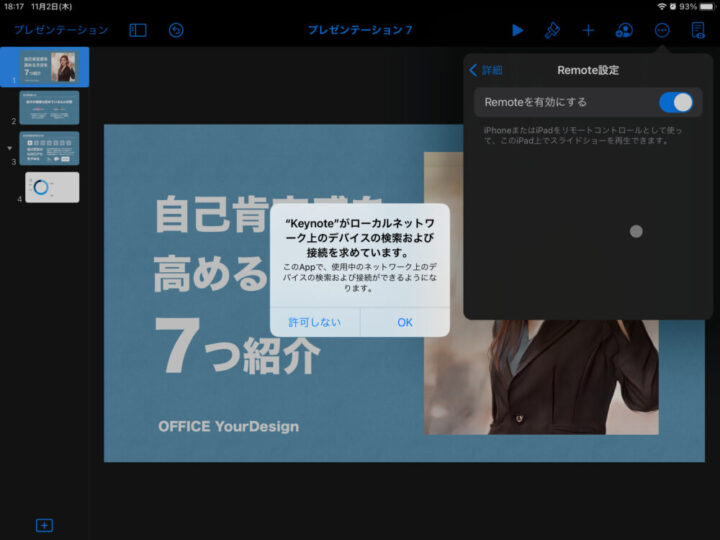
Task: Select slide 4 thumbnail
Action: (52, 187)
